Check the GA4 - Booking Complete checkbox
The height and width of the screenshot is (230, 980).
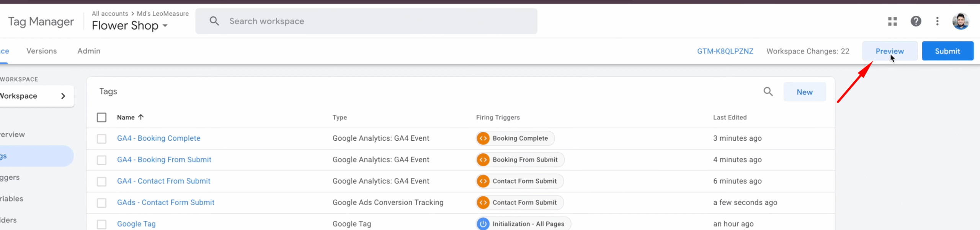pos(101,138)
